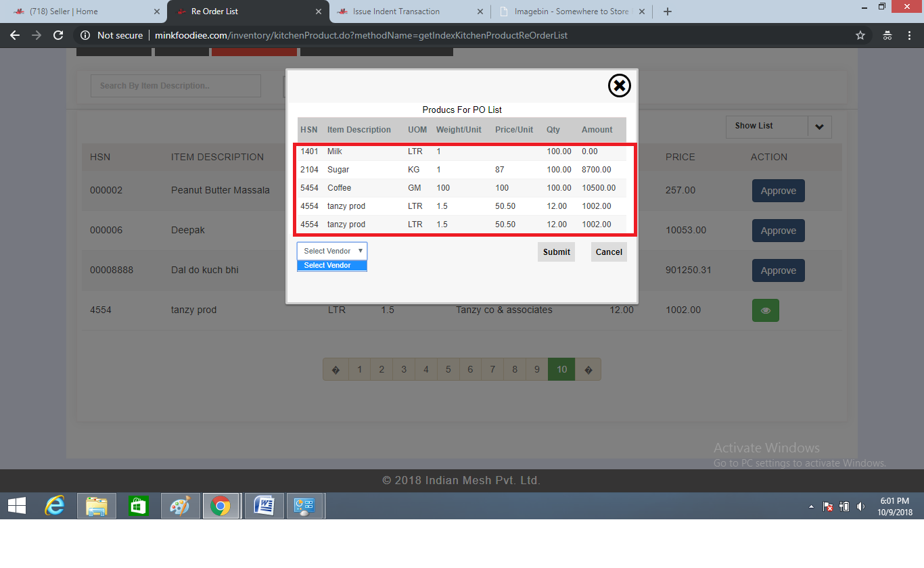Viewport: 924px width, 568px height.
Task: Open File Explorer from taskbar
Action: [x=97, y=506]
